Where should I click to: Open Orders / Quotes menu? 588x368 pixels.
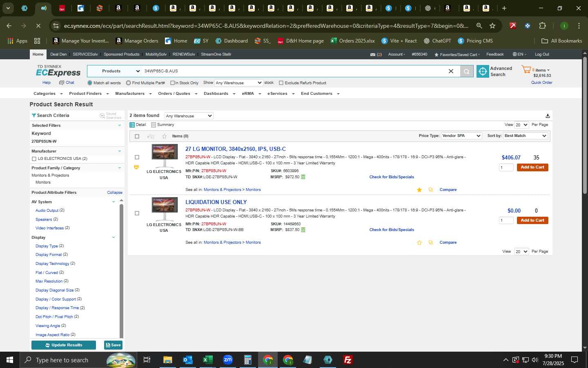(x=178, y=94)
